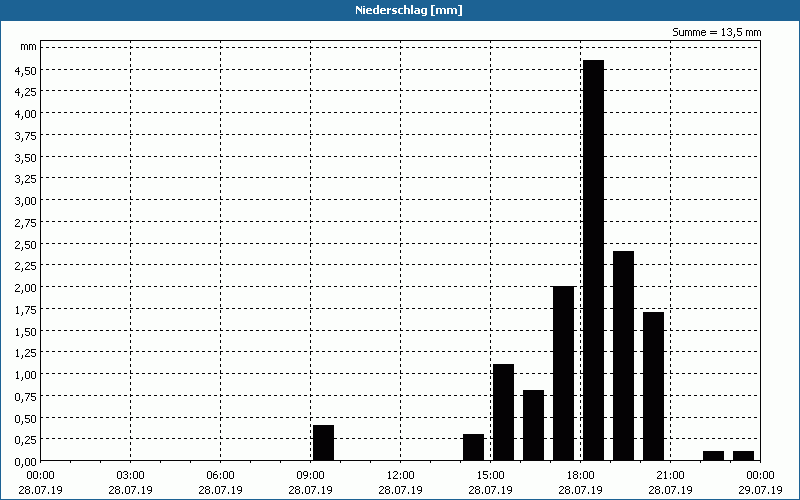The width and height of the screenshot is (800, 500).
Task: Select the small bar just before 15:00
Action: click(x=473, y=447)
